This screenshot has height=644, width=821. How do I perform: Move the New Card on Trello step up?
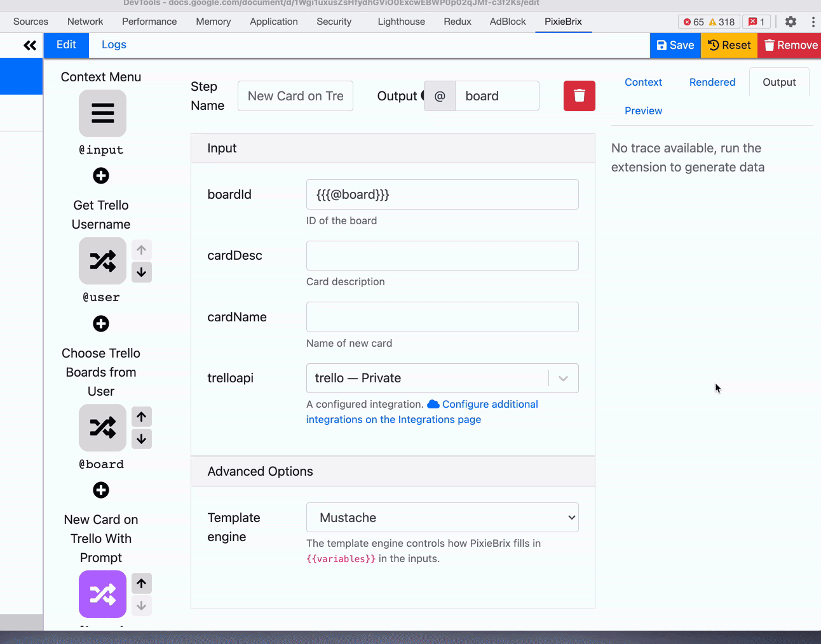142,583
